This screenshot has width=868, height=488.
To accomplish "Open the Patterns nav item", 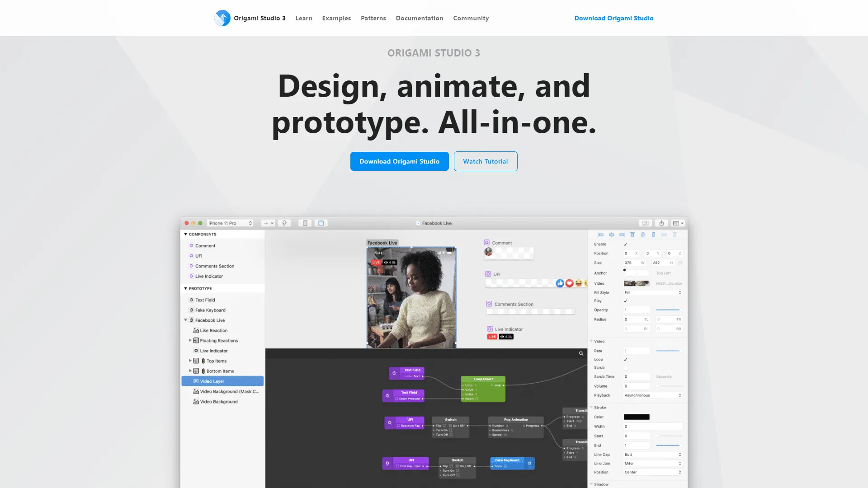I will tap(373, 18).
